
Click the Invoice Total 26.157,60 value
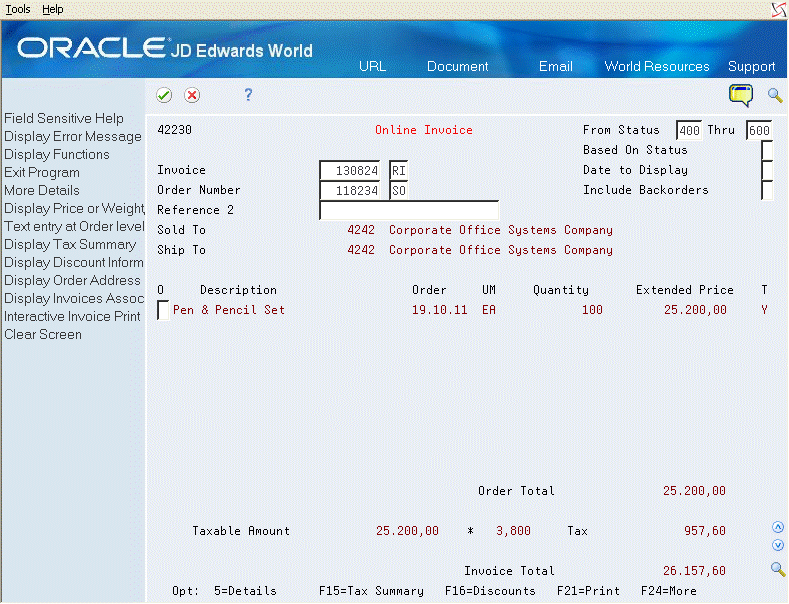(694, 571)
